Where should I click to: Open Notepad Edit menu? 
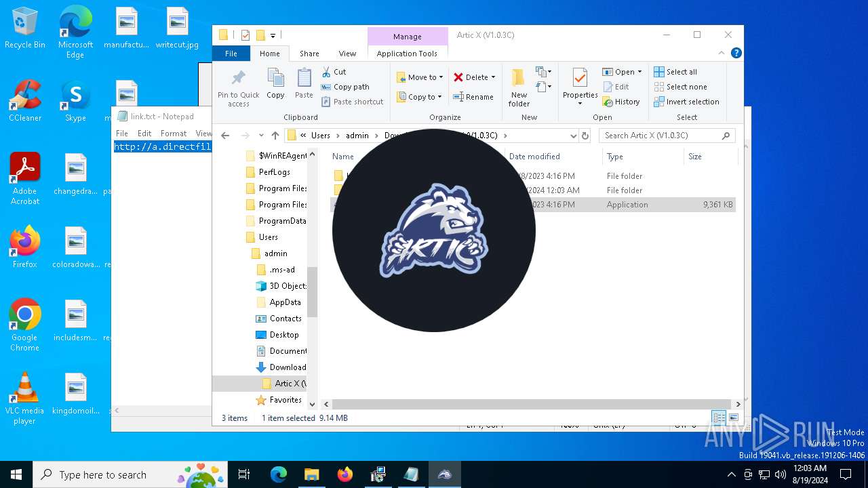[144, 134]
